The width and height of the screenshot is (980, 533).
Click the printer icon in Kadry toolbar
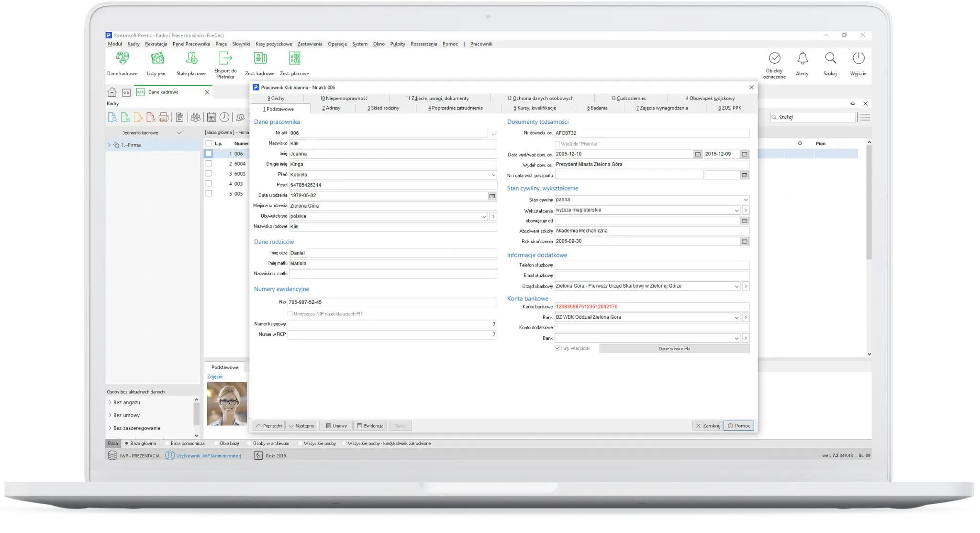[x=163, y=117]
